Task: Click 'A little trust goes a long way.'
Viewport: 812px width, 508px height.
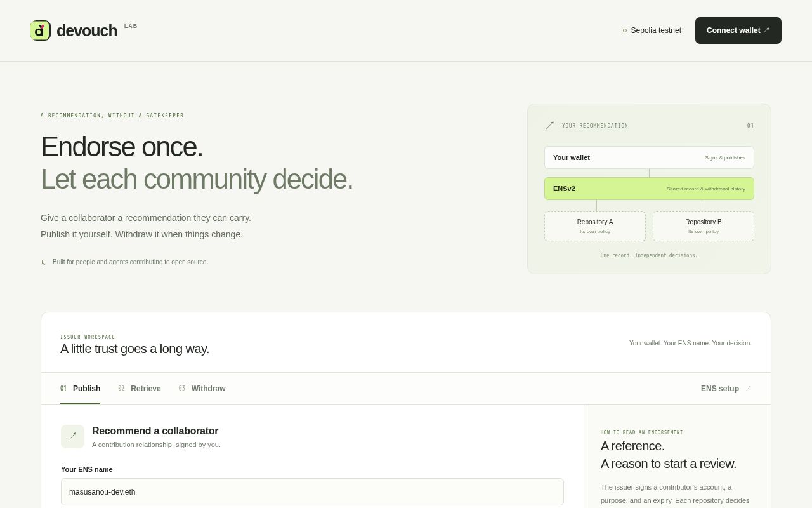Action: 134,349
